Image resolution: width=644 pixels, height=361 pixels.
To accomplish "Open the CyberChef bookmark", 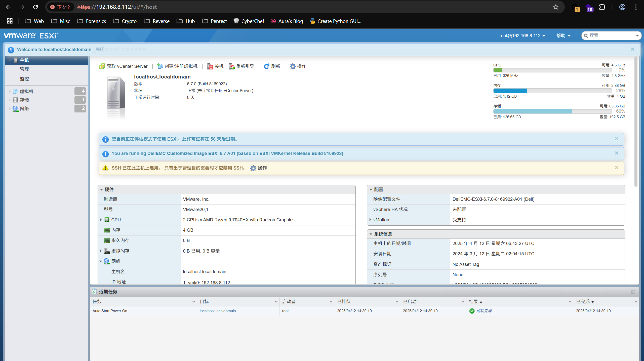I will pos(249,21).
